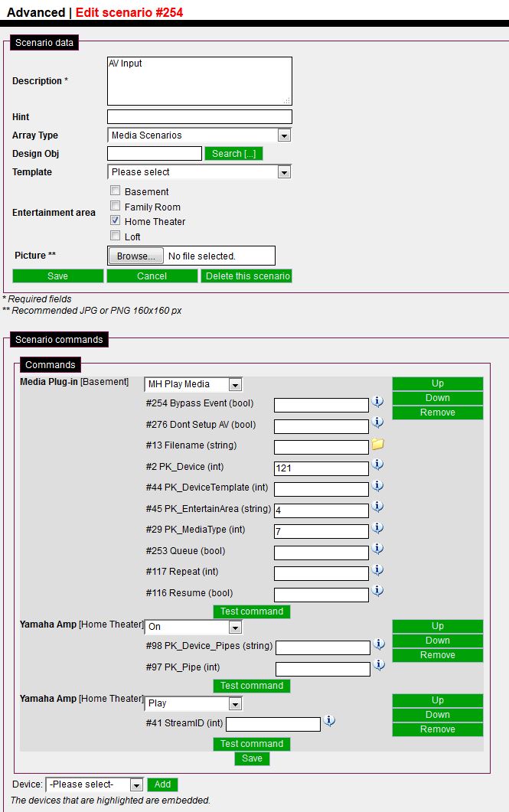Remove the Media Plug-in command

[x=438, y=413]
